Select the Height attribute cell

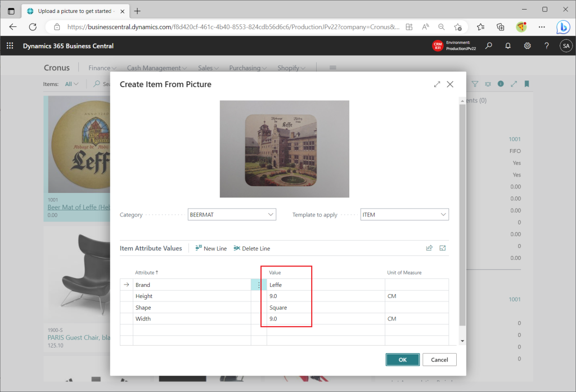tap(192, 296)
